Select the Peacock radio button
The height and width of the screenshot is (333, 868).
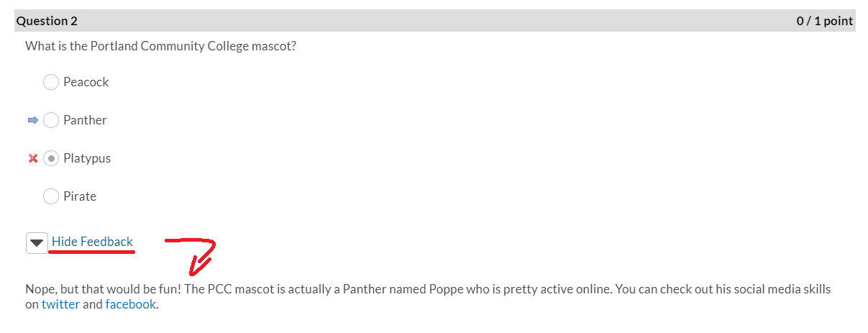tap(51, 83)
